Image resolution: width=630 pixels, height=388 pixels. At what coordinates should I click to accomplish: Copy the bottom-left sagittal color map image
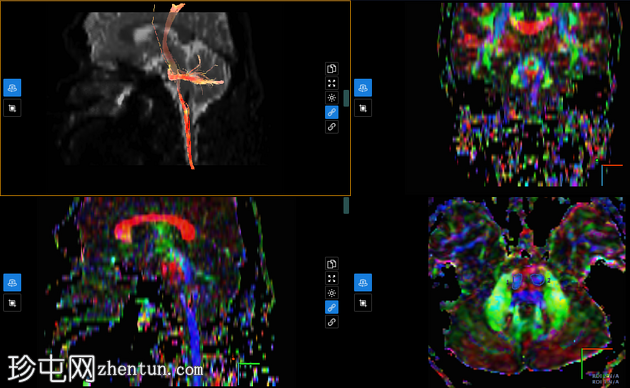[331, 264]
